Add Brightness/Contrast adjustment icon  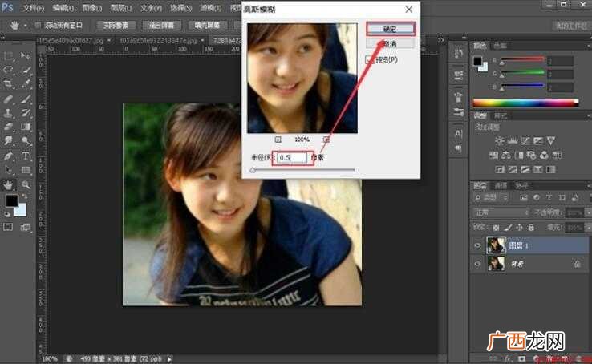(500, 141)
